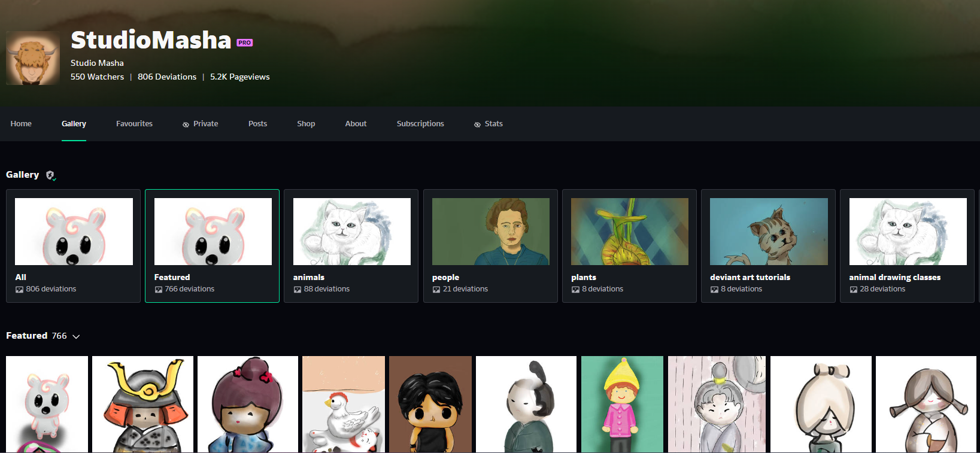Click the 'animal drawing classes' title
The image size is (980, 453).
pyautogui.click(x=894, y=277)
